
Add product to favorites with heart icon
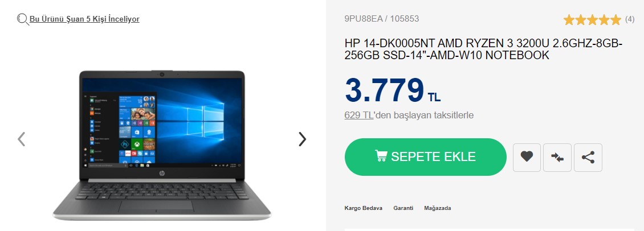point(527,157)
